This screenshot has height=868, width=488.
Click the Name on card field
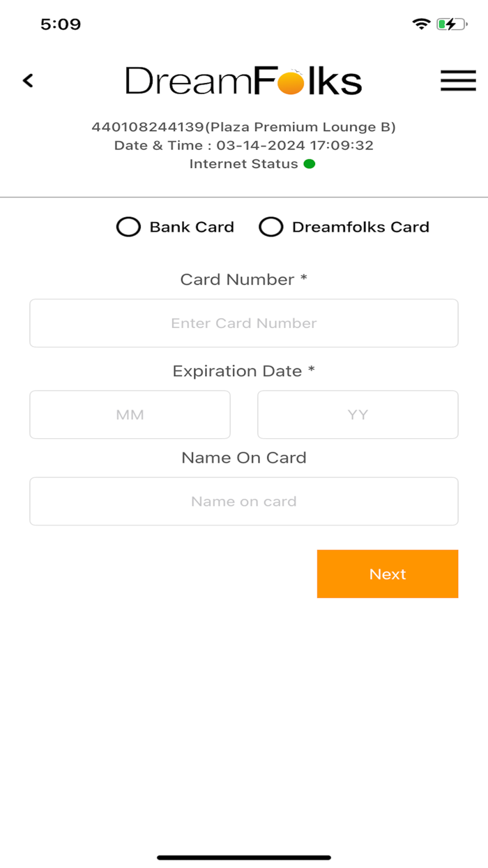243,501
